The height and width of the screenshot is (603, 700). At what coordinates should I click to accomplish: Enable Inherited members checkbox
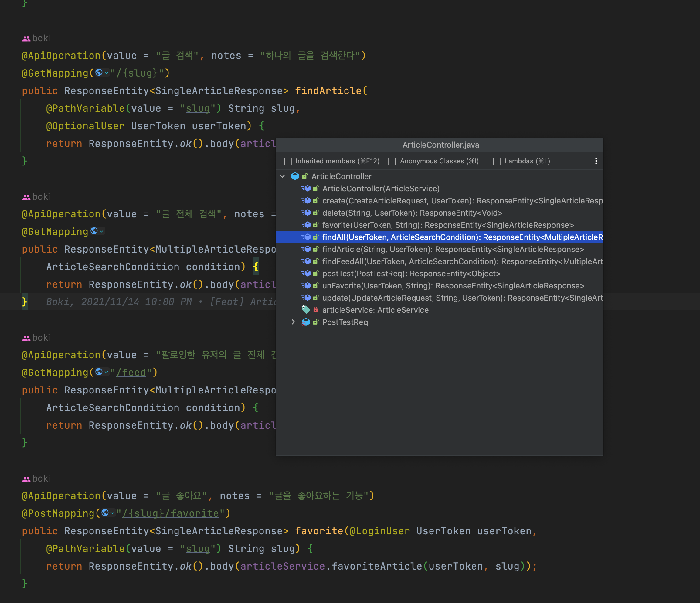point(288,161)
